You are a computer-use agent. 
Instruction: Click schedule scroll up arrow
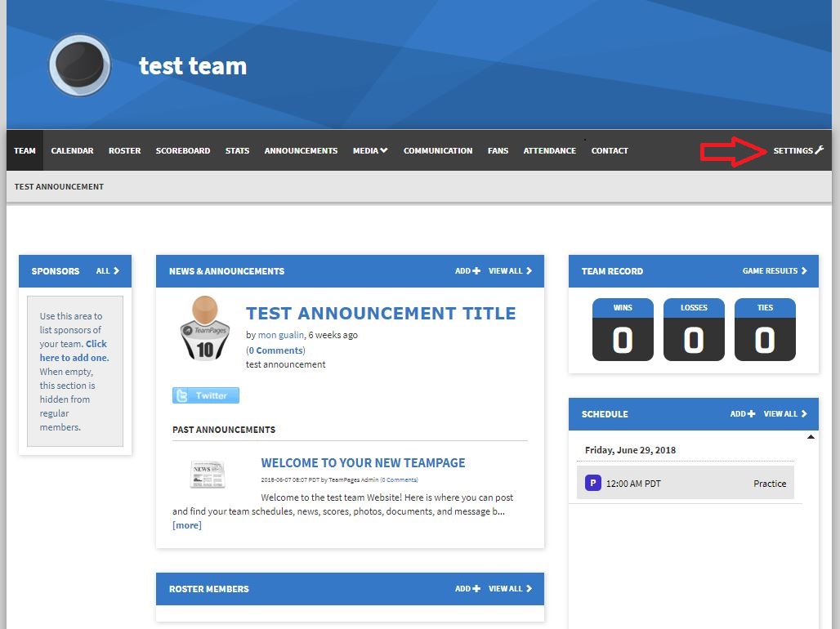point(811,437)
